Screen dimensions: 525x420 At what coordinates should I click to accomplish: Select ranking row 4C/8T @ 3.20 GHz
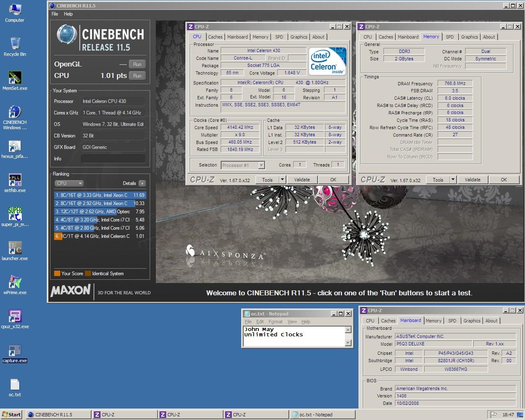(100, 220)
